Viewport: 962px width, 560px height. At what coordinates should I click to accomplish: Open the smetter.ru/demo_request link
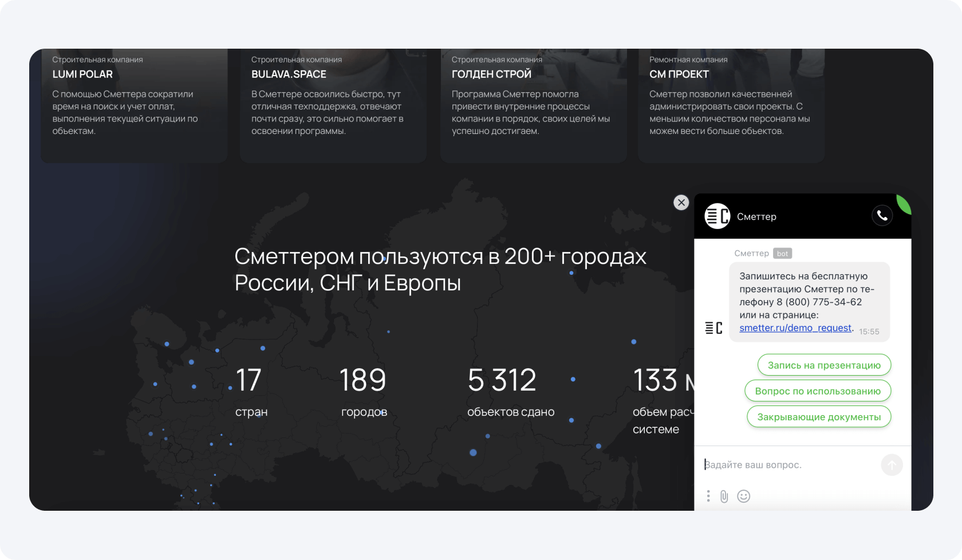pyautogui.click(x=795, y=328)
